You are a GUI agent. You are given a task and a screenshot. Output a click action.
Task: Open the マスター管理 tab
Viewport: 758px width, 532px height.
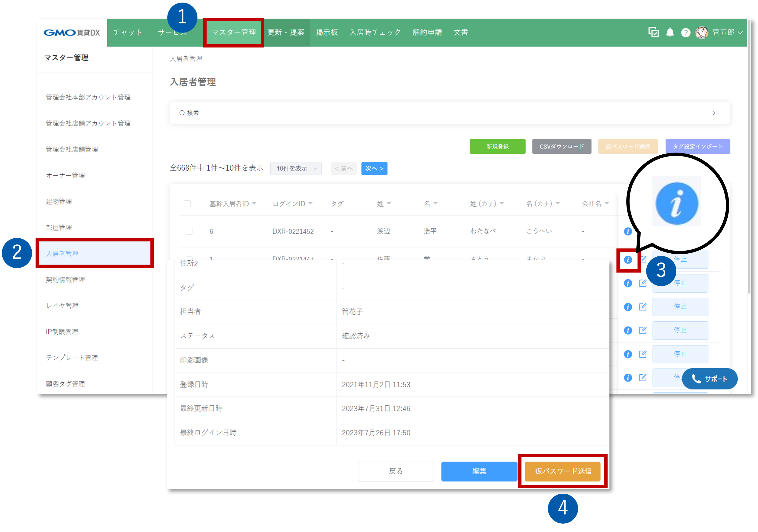tap(233, 32)
